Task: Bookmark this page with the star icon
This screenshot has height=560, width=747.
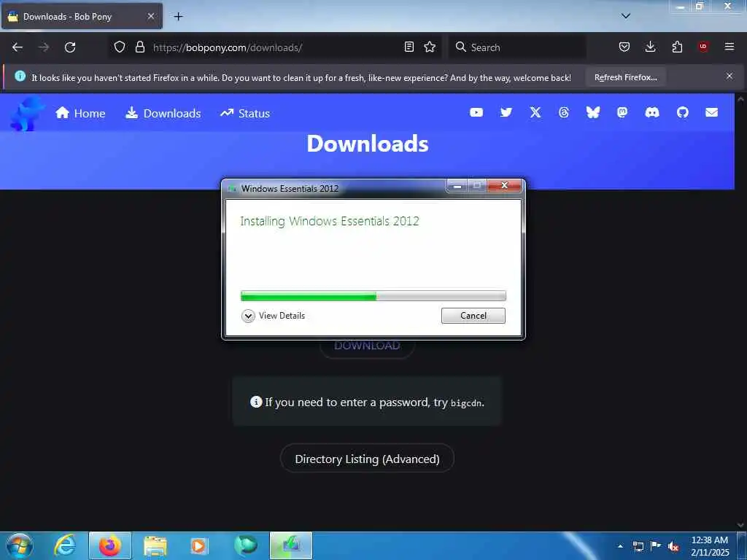Action: click(x=430, y=47)
